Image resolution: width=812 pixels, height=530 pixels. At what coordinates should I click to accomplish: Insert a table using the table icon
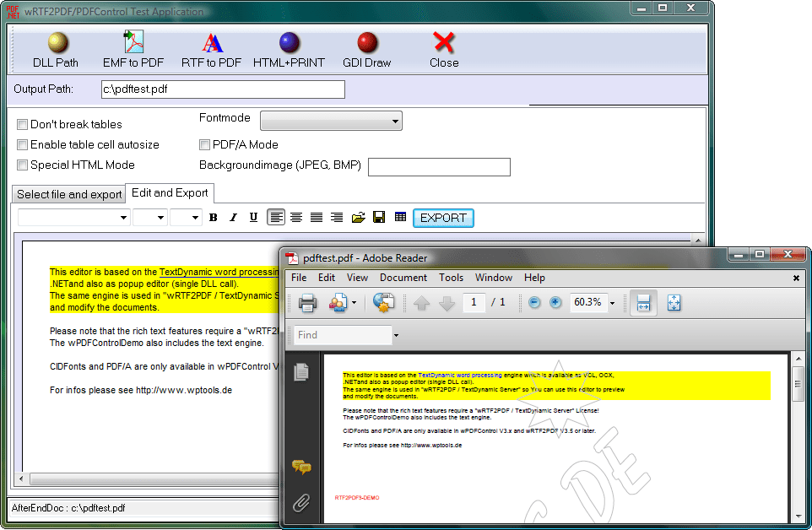coord(400,218)
